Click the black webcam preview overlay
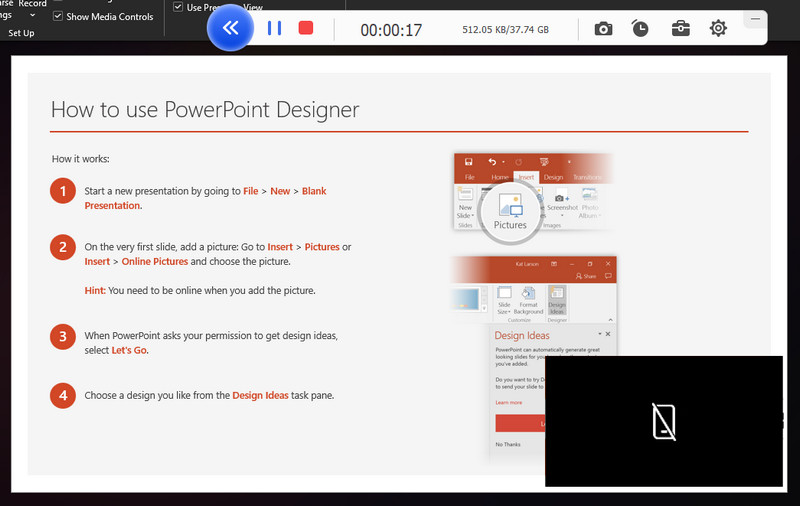The width and height of the screenshot is (800, 506). (x=664, y=421)
